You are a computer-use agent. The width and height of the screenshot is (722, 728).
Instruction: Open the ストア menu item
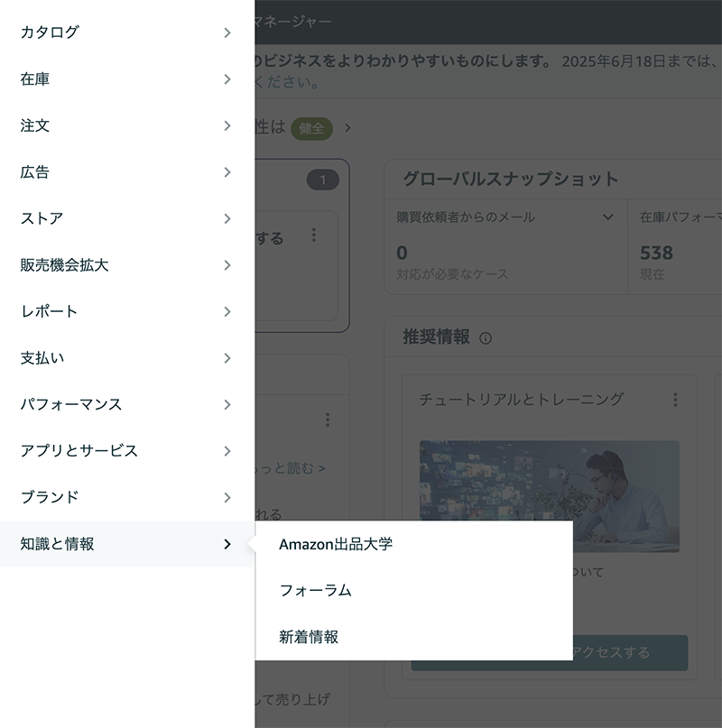127,218
